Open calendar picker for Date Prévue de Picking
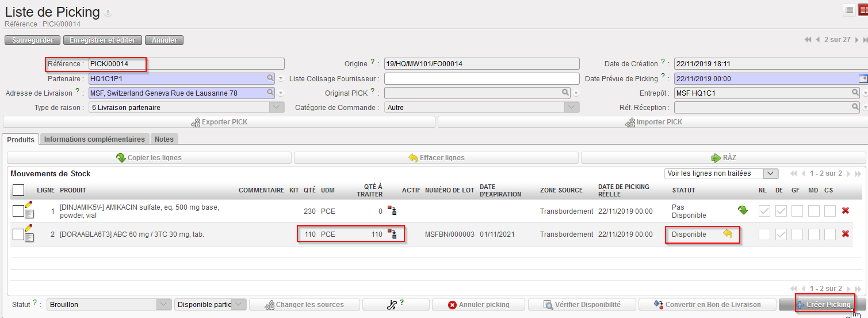Viewport: 868px width, 318px height. tap(862, 78)
